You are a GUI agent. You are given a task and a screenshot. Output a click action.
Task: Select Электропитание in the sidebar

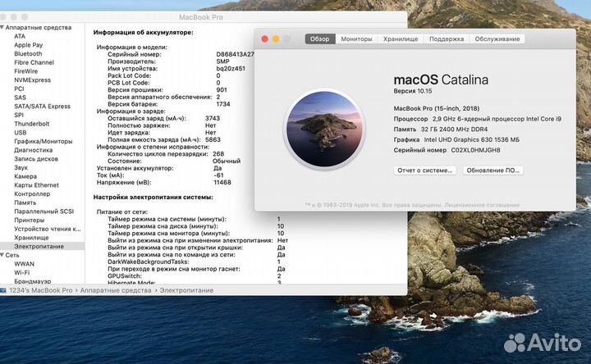tap(39, 247)
